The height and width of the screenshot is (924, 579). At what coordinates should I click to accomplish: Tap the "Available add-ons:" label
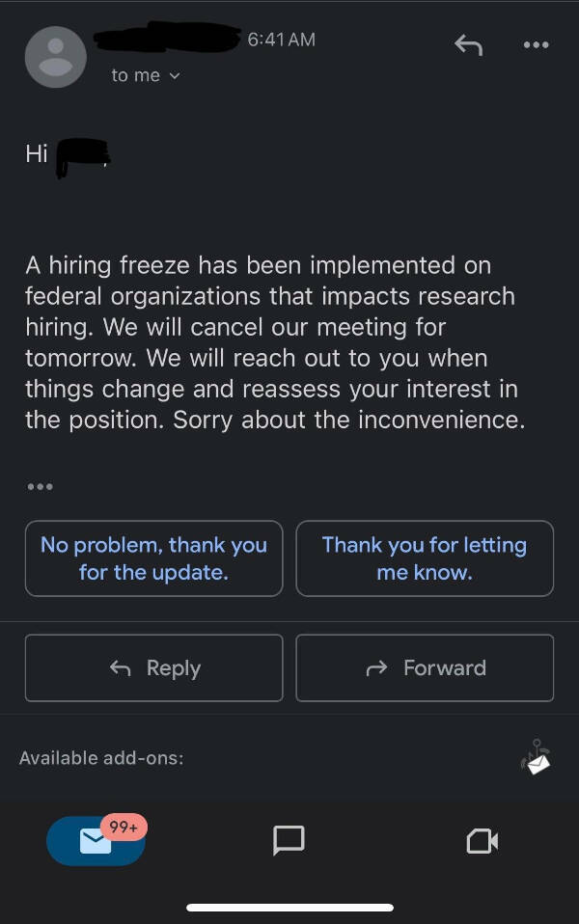(x=101, y=758)
